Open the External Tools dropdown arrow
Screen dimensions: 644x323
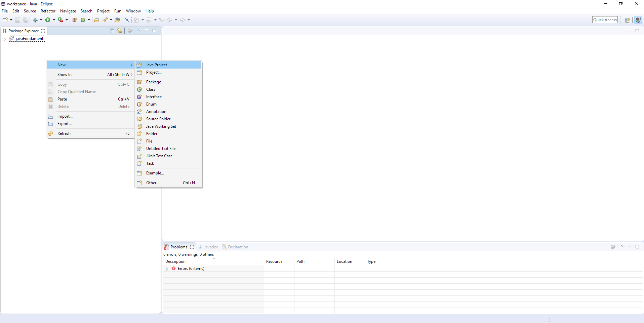click(x=67, y=20)
